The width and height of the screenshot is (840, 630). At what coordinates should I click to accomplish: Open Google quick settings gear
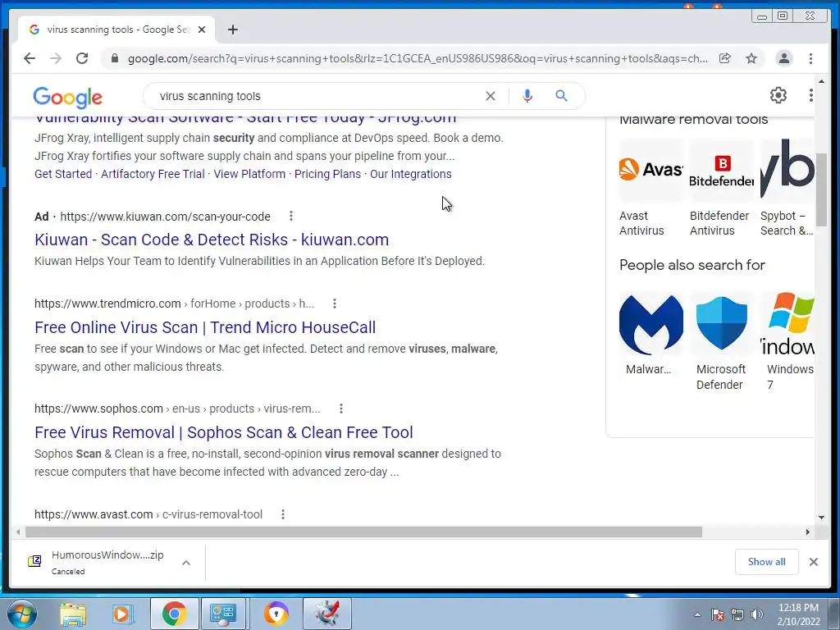tap(778, 95)
